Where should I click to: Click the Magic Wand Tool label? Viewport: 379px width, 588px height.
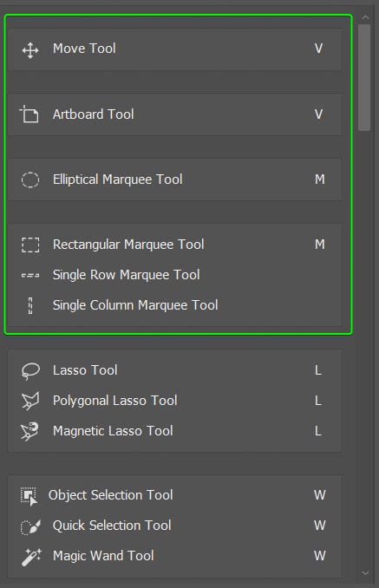103,556
